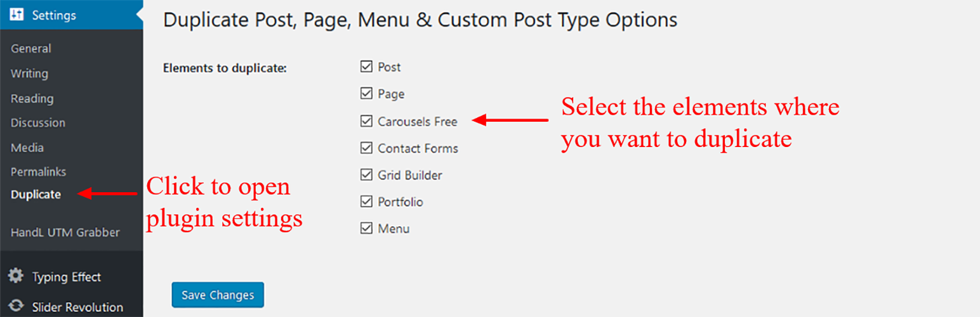Open the General settings submenu item
The image size is (980, 317).
31,48
